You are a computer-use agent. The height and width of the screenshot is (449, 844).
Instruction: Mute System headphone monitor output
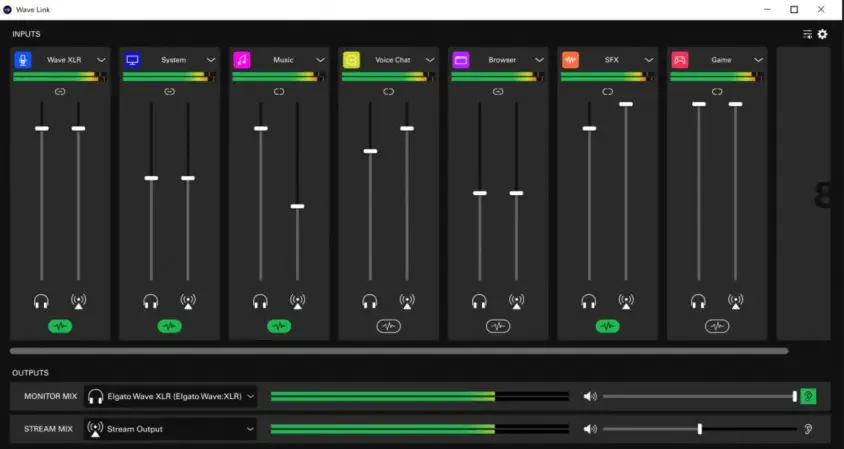click(x=151, y=301)
